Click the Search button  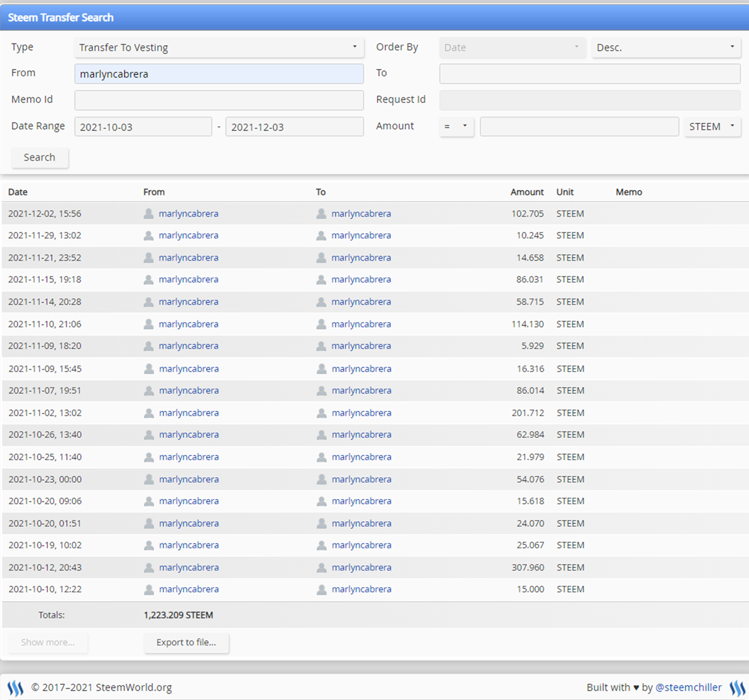(x=40, y=158)
